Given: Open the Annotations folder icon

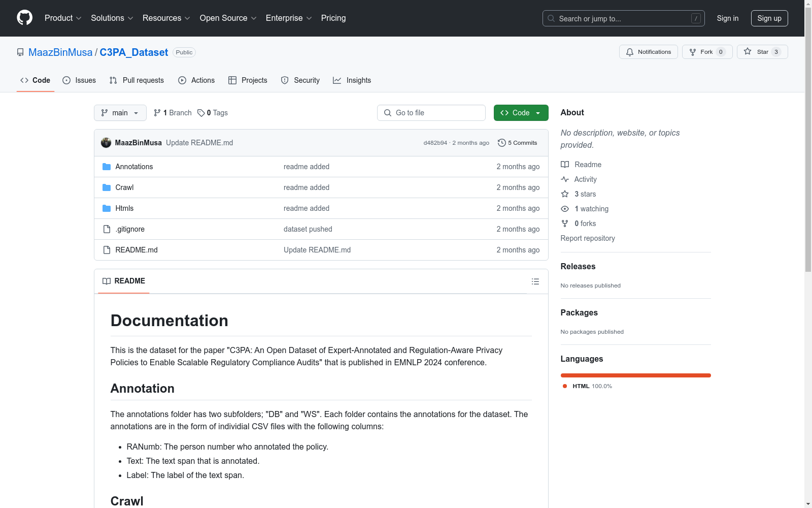Looking at the screenshot, I should tap(107, 167).
